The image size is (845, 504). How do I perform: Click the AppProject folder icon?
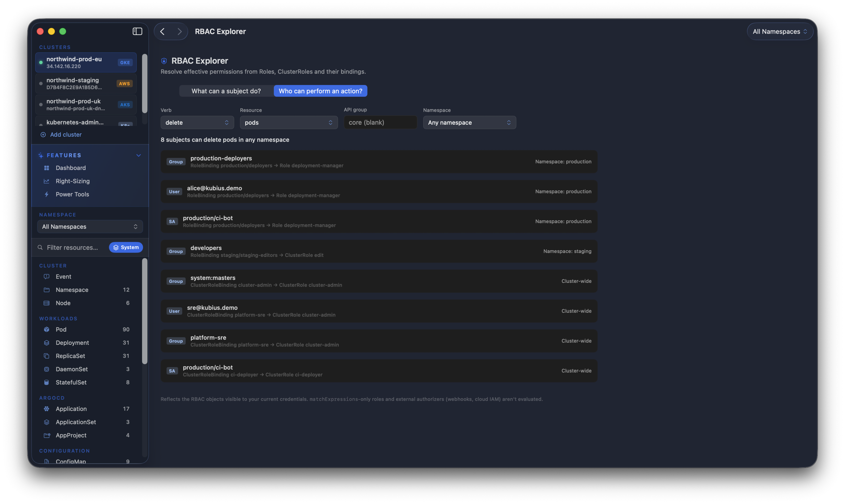pos(47,435)
